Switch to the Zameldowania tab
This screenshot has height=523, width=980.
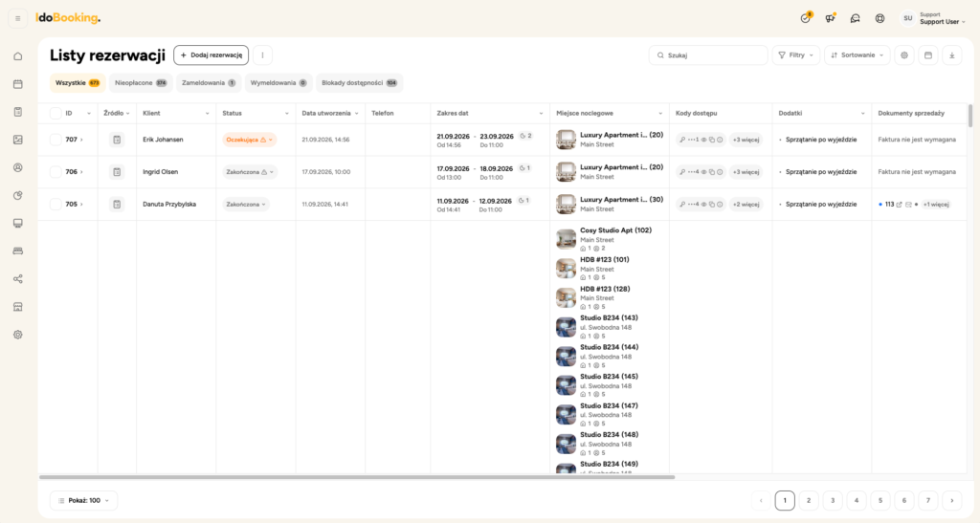pos(209,83)
